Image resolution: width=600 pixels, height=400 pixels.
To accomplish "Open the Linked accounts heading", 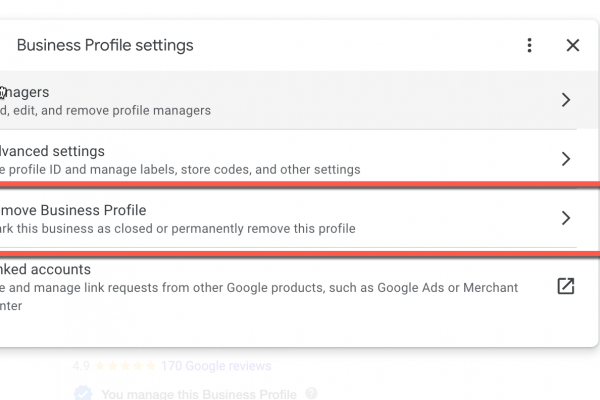I will (46, 269).
